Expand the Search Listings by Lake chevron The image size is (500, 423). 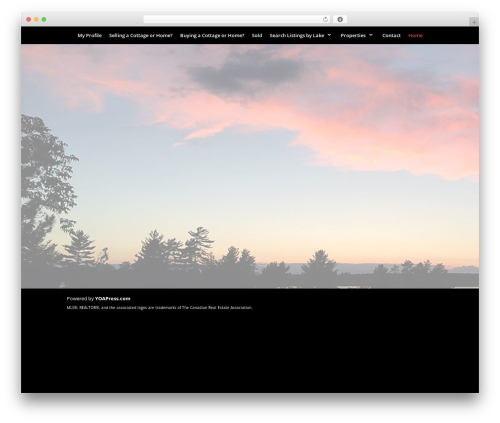[329, 35]
